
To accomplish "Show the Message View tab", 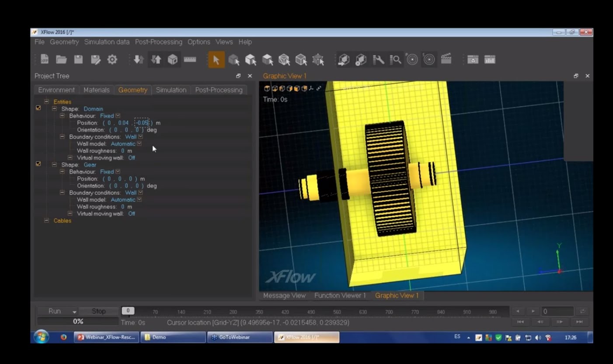I will click(284, 296).
